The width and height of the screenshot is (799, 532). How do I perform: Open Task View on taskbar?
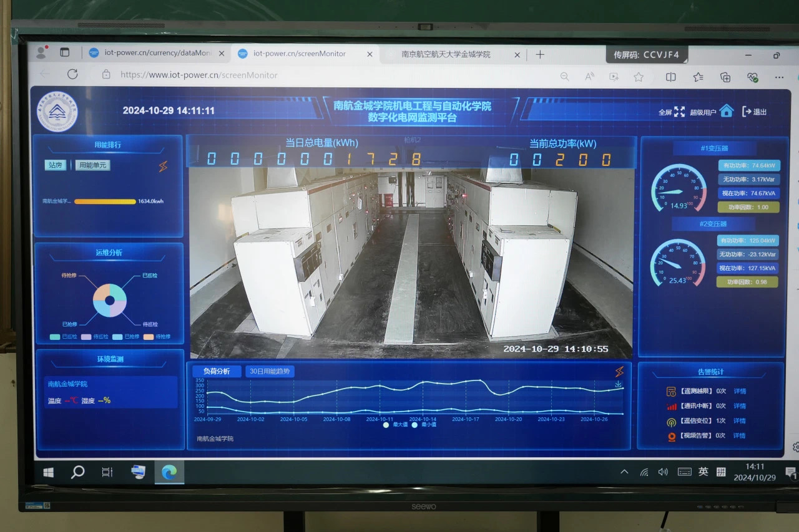pos(107,473)
